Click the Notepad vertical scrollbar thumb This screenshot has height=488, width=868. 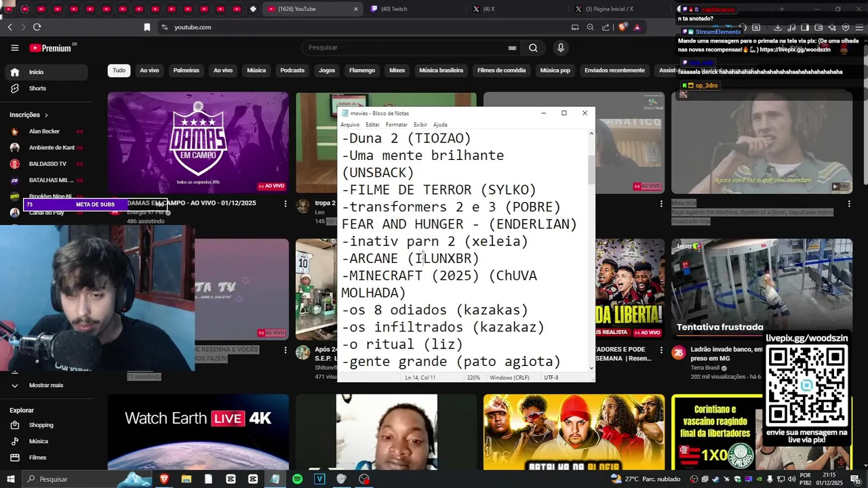click(x=591, y=169)
